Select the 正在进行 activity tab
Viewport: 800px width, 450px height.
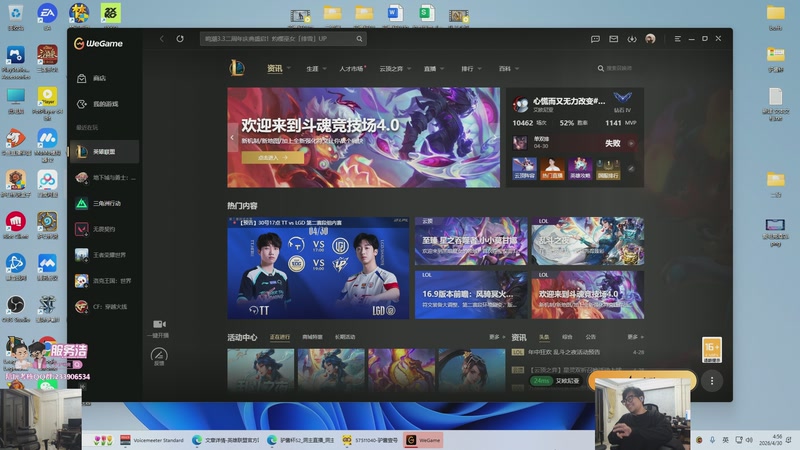(x=280, y=337)
